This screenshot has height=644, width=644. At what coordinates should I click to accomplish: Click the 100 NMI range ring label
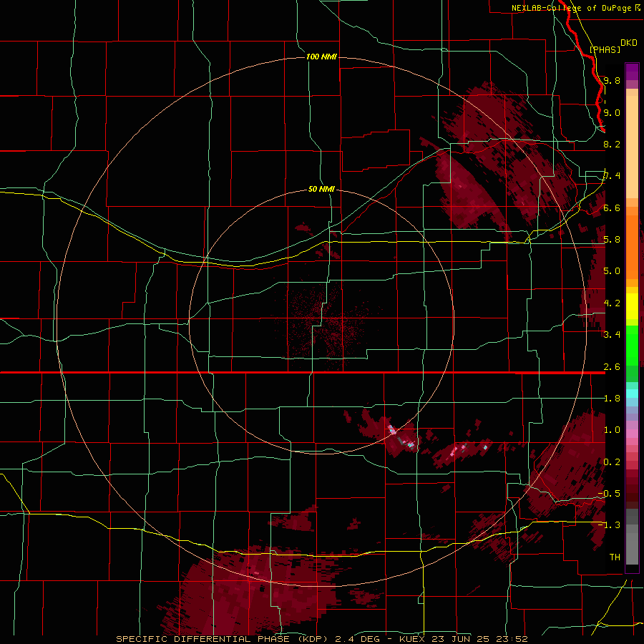point(321,57)
